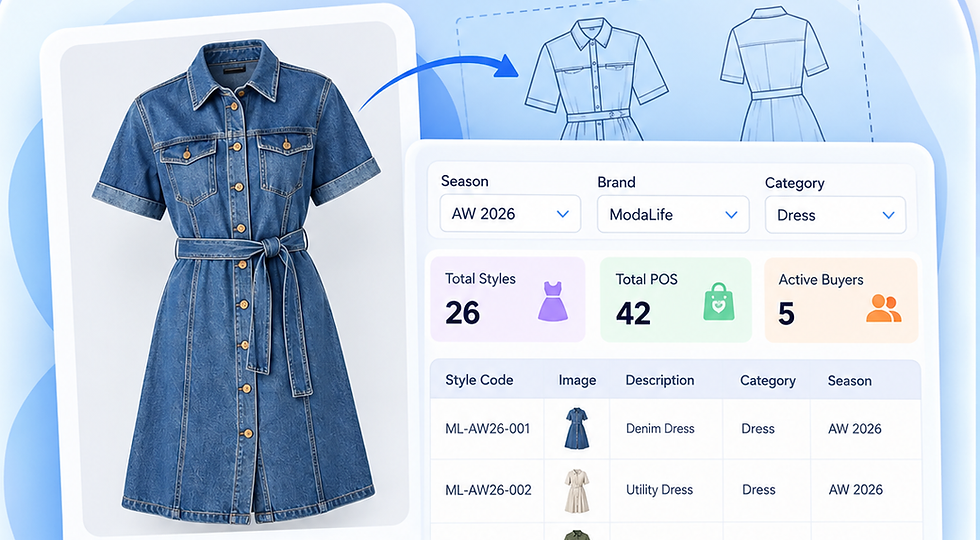Image resolution: width=980 pixels, height=540 pixels.
Task: Sort by the Description column header
Action: [659, 380]
